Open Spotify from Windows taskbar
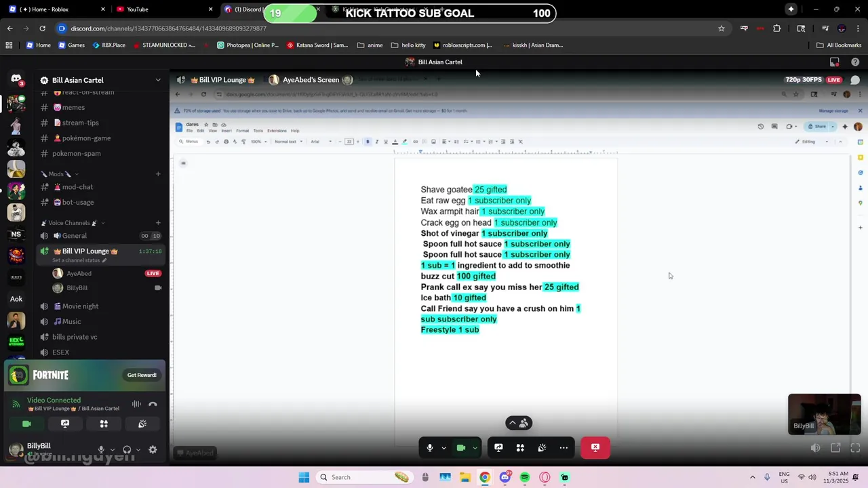 click(525, 477)
